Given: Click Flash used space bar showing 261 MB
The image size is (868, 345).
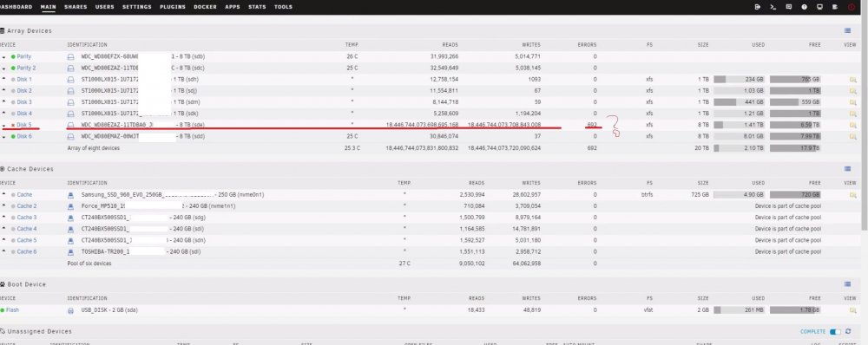Looking at the screenshot, I should (x=739, y=310).
